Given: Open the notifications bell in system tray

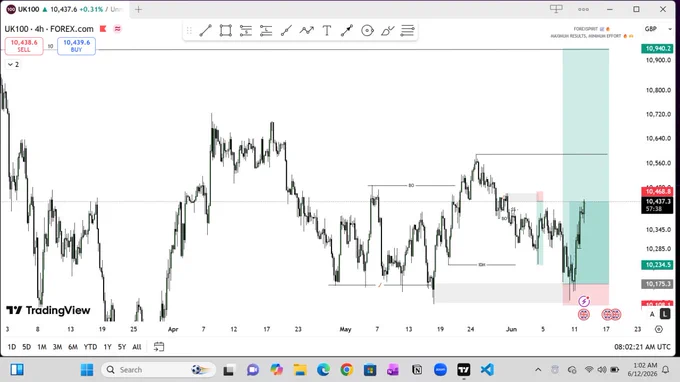Looking at the screenshot, I should coord(665,370).
